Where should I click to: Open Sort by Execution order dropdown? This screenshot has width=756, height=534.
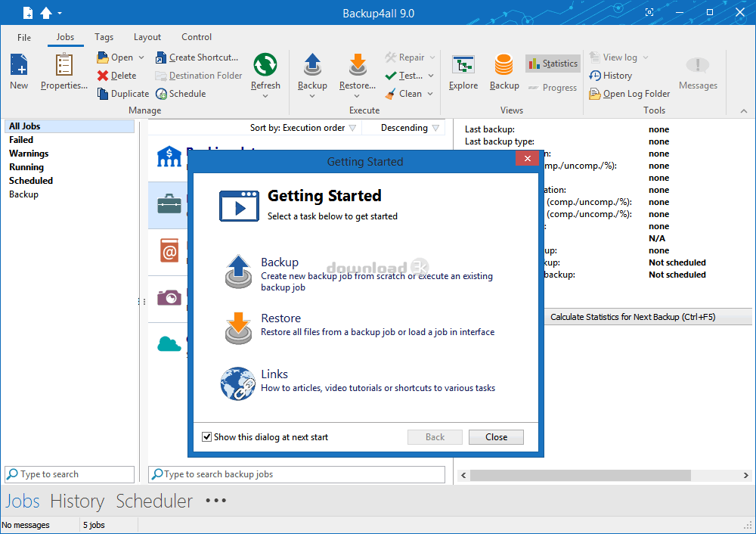tap(303, 128)
